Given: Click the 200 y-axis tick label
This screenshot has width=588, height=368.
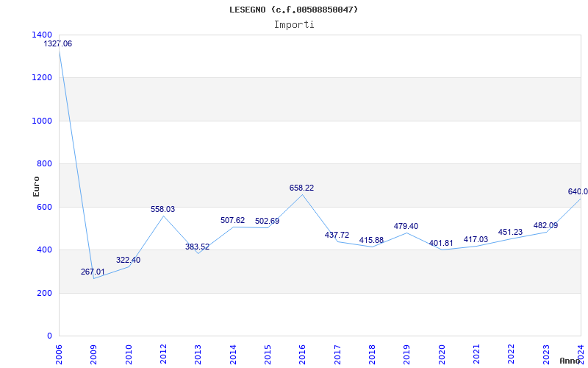Looking at the screenshot, I should (x=44, y=293).
